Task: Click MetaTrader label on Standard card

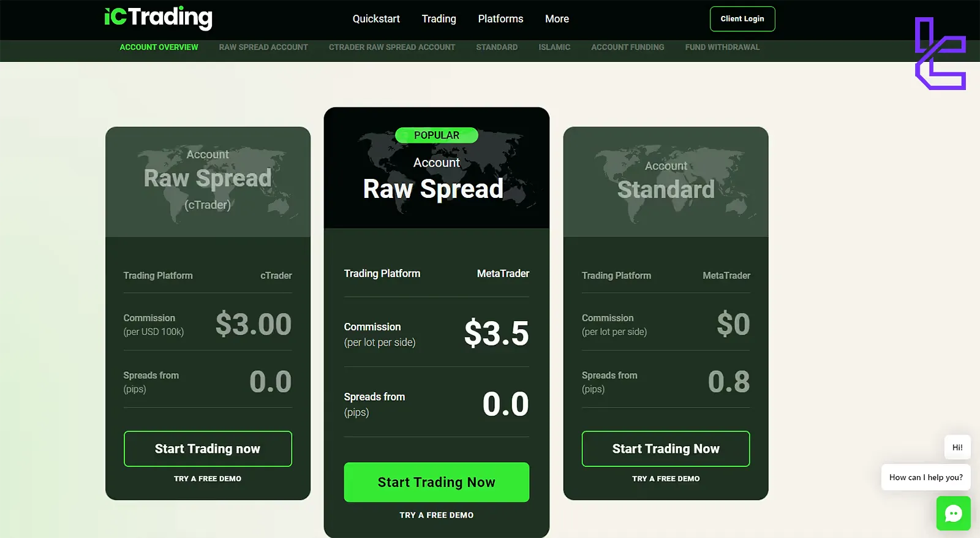Action: click(x=726, y=276)
